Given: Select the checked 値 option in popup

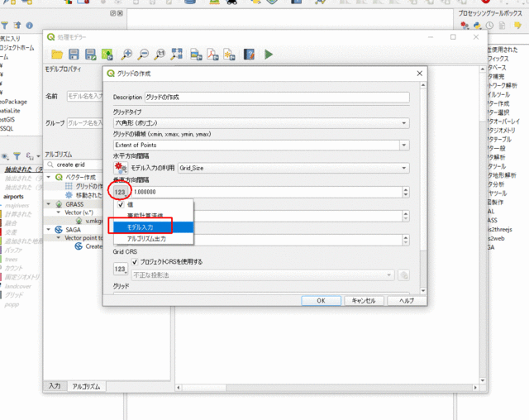Looking at the screenshot, I should tap(154, 204).
